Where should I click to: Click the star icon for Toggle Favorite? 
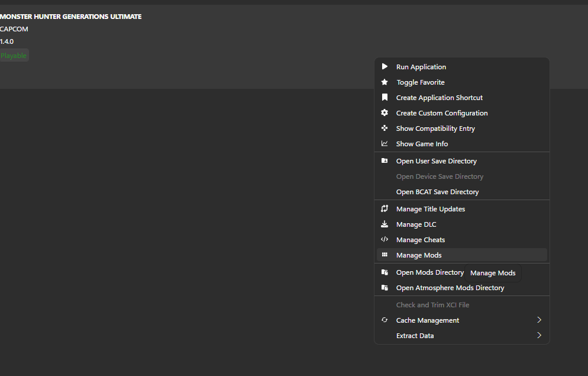[385, 82]
